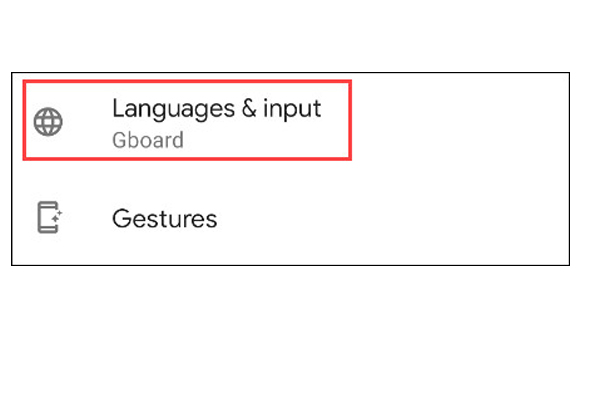Tap the Gestures list item
Image resolution: width=600 pixels, height=400 pixels.
[x=165, y=217]
